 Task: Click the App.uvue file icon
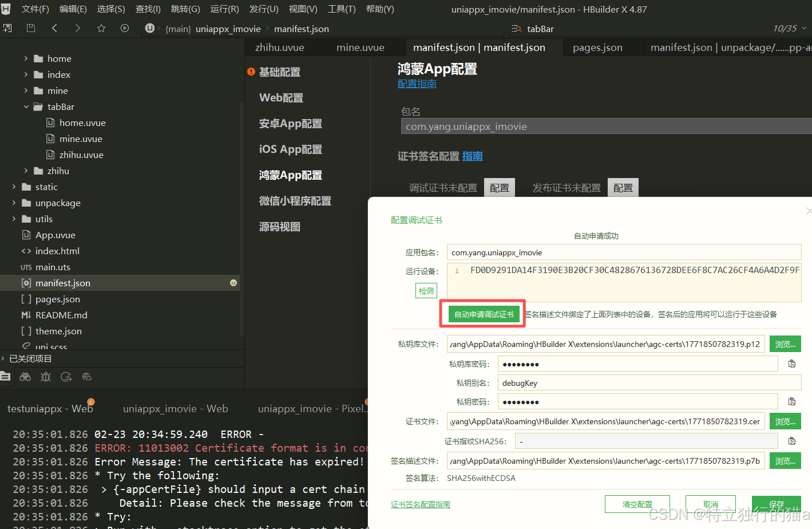pos(26,235)
